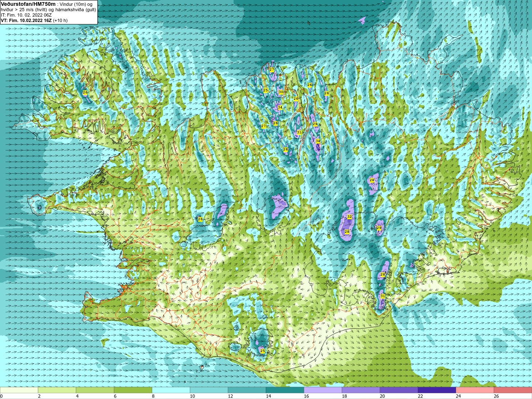The height and width of the screenshot is (399, 532).
Task: Pick the 18–20 purple legend swatch
Action: pyautogui.click(x=361, y=390)
